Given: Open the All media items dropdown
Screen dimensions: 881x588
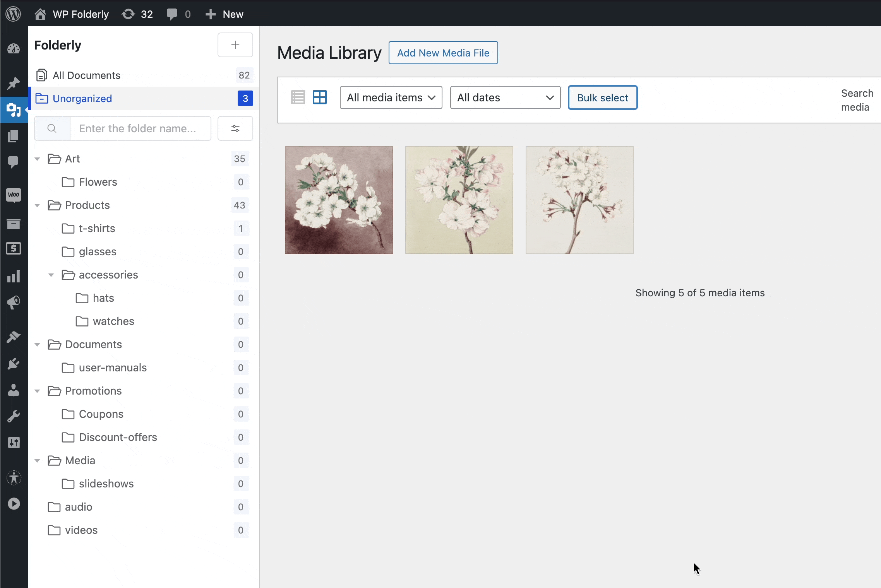Looking at the screenshot, I should pos(391,97).
